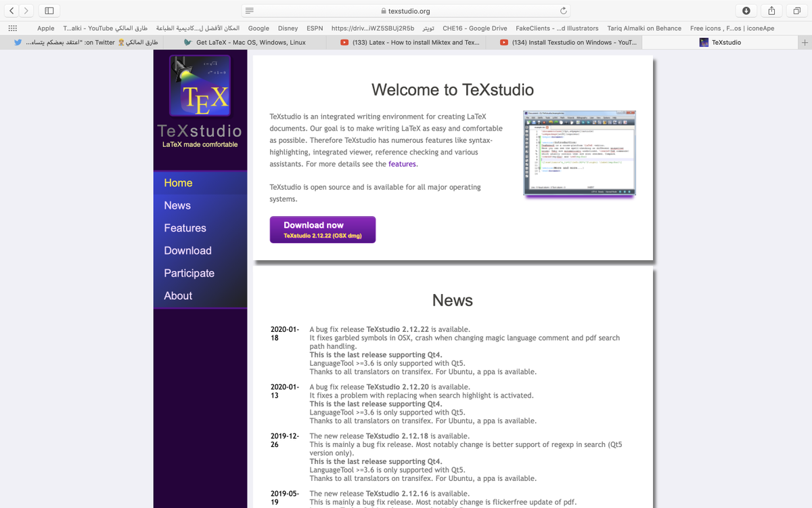Click 'TeXstudio 2.12.20' bold text in news
Screen dimensions: 812x508
pos(398,387)
